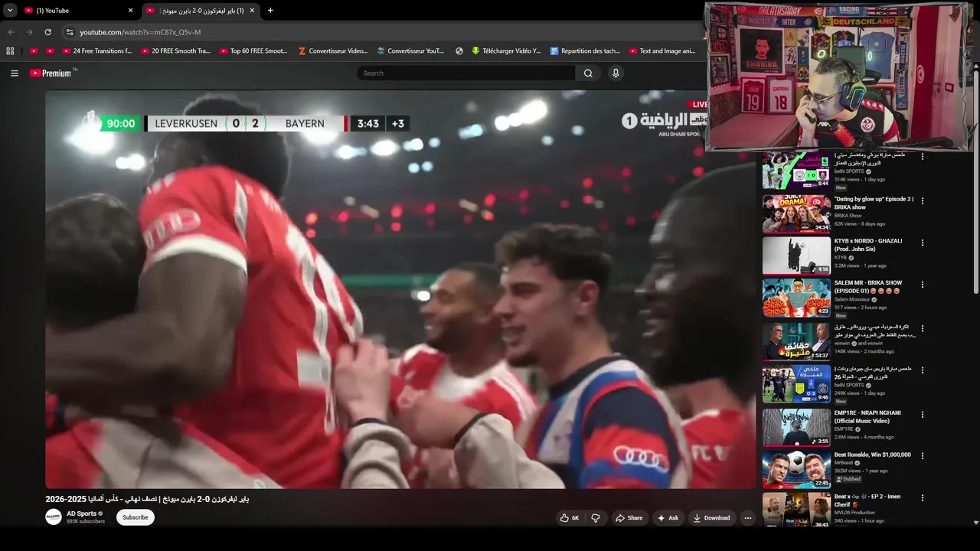Viewport: 980px width, 551px height.
Task: Click "EMP1RE - NRAPI NGHANI" title text
Action: point(867,417)
